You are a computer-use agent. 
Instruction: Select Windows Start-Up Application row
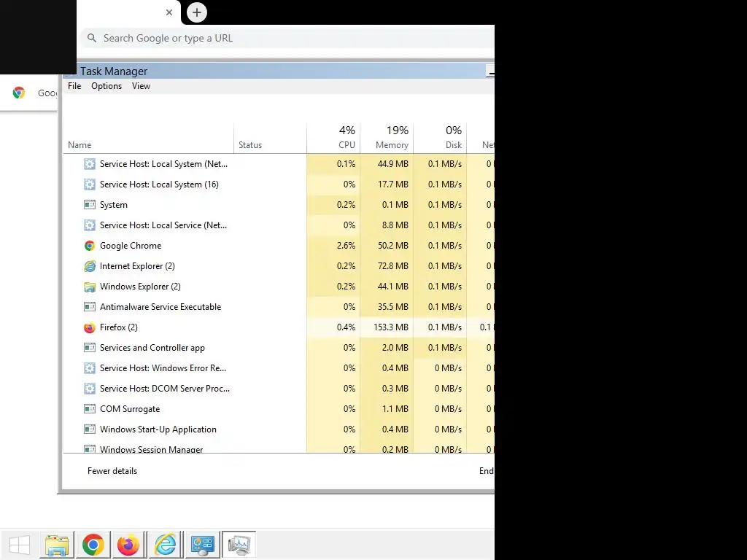coord(279,429)
